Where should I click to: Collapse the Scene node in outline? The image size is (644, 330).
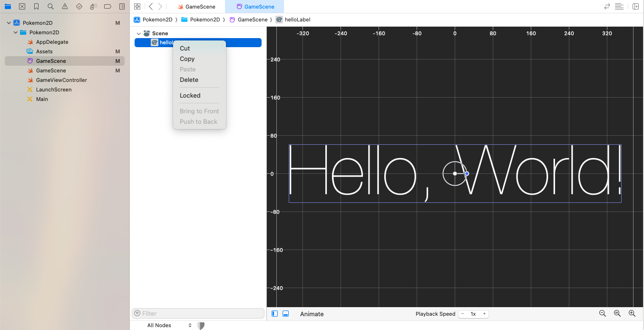click(x=138, y=33)
